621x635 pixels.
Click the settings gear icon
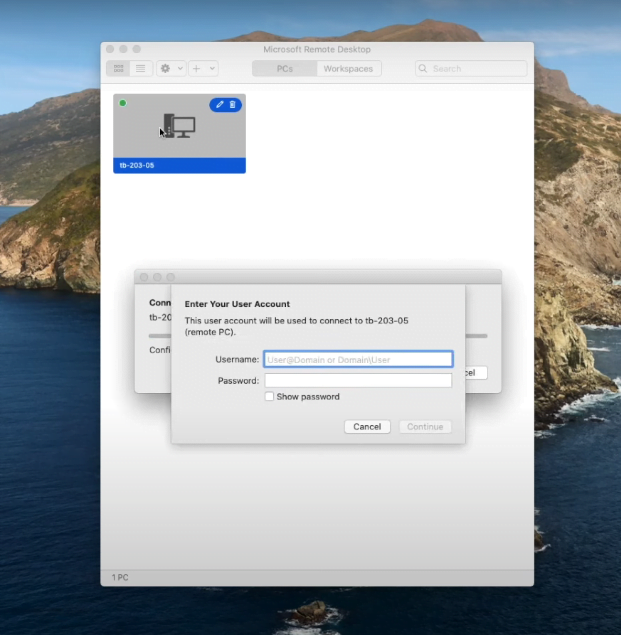(x=166, y=69)
